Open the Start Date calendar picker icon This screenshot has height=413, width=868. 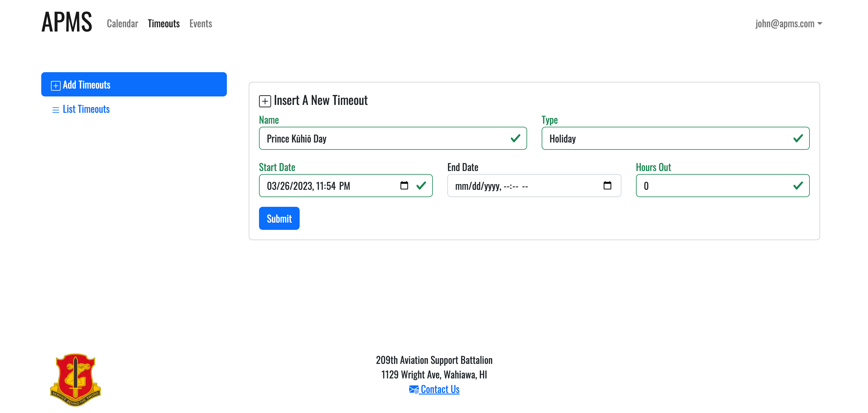(404, 185)
